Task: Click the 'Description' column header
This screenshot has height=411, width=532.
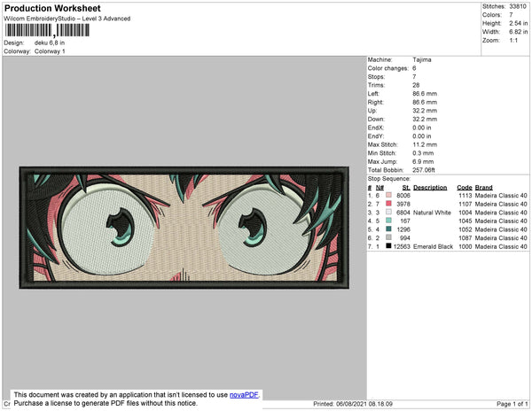Action: point(430,188)
